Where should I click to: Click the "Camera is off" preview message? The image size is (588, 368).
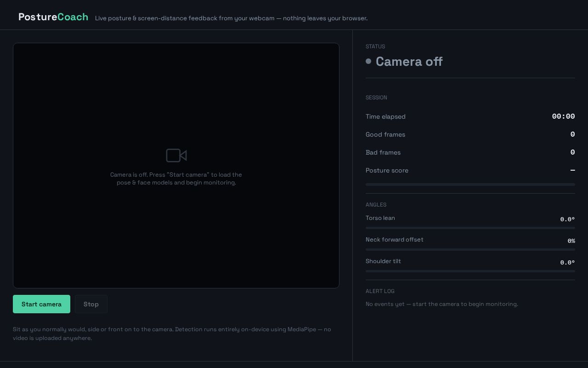[176, 178]
